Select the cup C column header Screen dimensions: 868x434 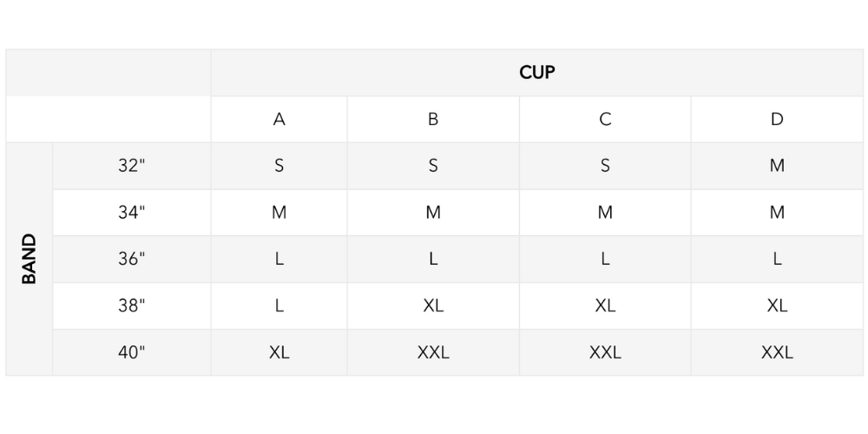coord(605,120)
